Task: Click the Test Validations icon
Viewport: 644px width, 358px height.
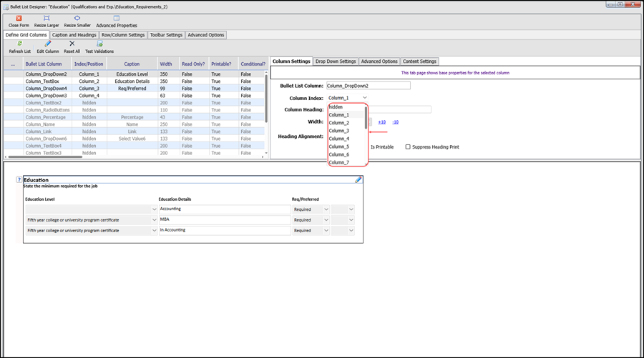Action: coord(99,44)
